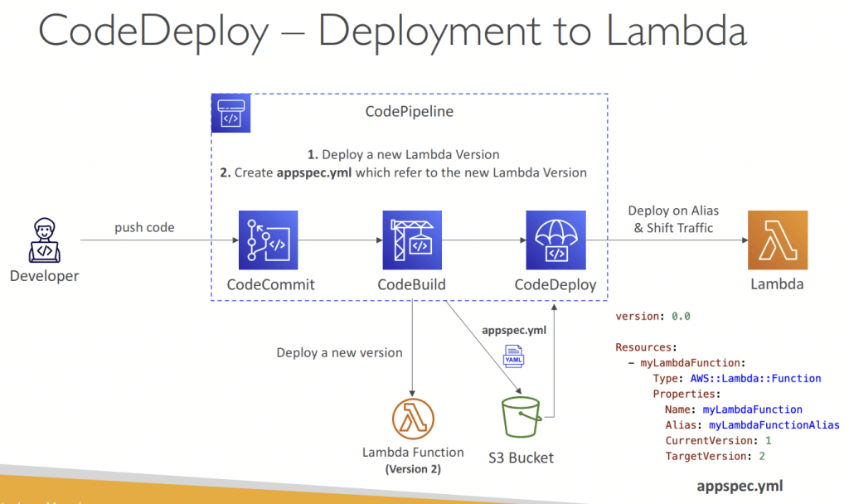Click the 'CodeBuild' label

tap(411, 285)
